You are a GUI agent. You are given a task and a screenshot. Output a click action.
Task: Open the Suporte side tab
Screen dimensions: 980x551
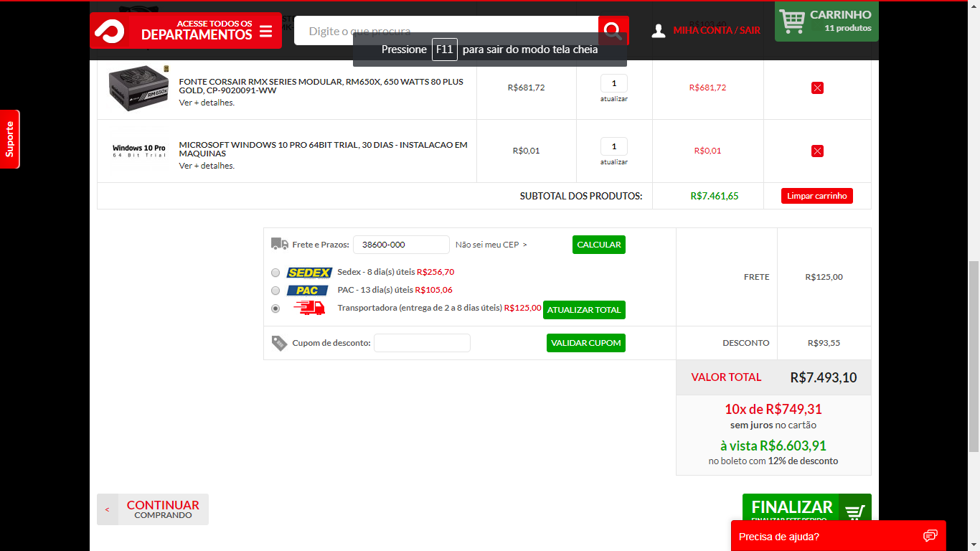tap(10, 139)
